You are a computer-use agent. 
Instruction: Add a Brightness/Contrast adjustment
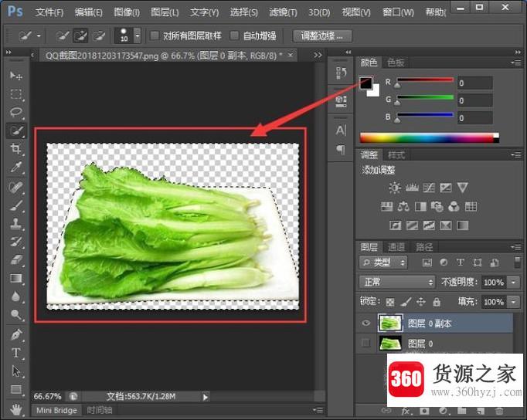[395, 188]
